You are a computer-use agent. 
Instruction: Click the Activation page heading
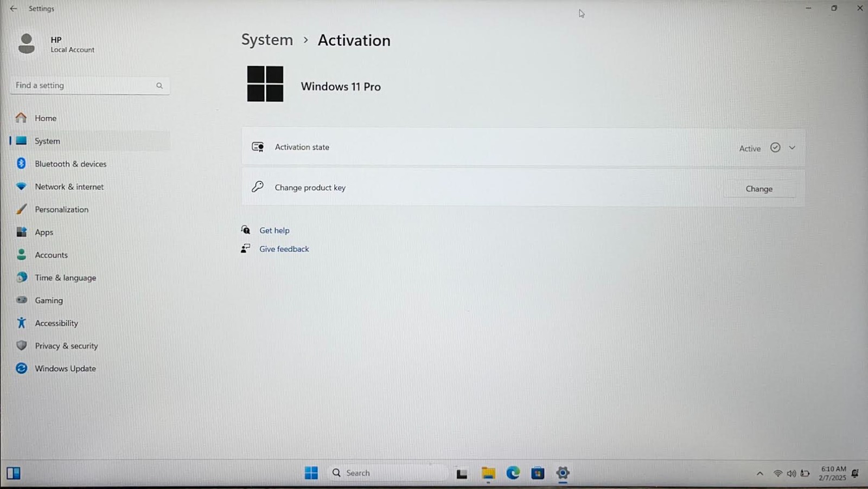pyautogui.click(x=354, y=40)
